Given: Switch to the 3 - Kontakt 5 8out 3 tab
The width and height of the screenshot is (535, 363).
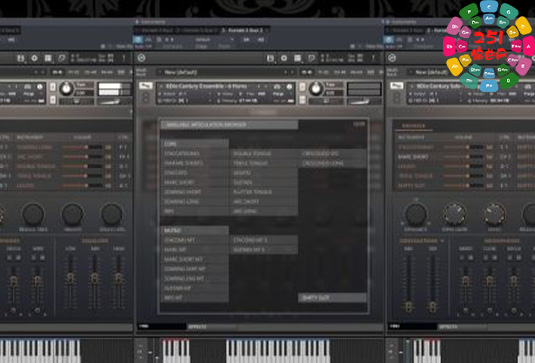Looking at the screenshot, I should [243, 30].
